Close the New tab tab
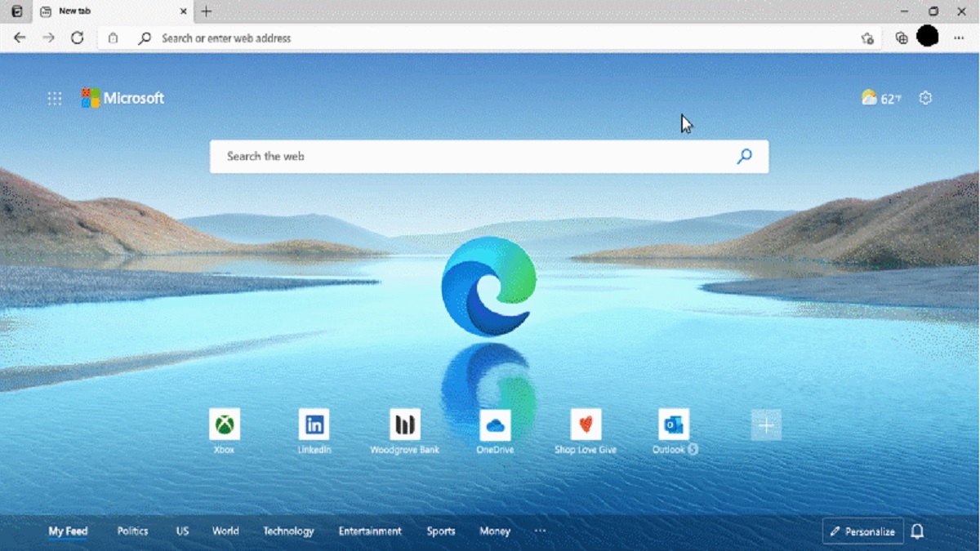 184,11
